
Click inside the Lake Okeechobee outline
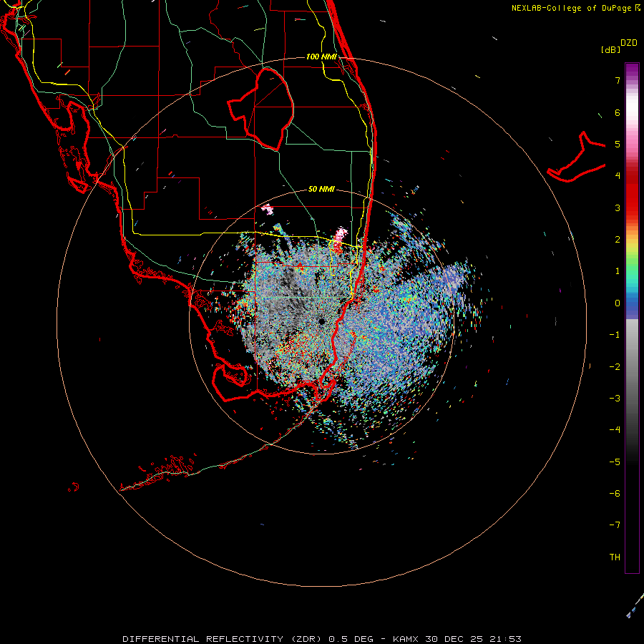coord(267,109)
